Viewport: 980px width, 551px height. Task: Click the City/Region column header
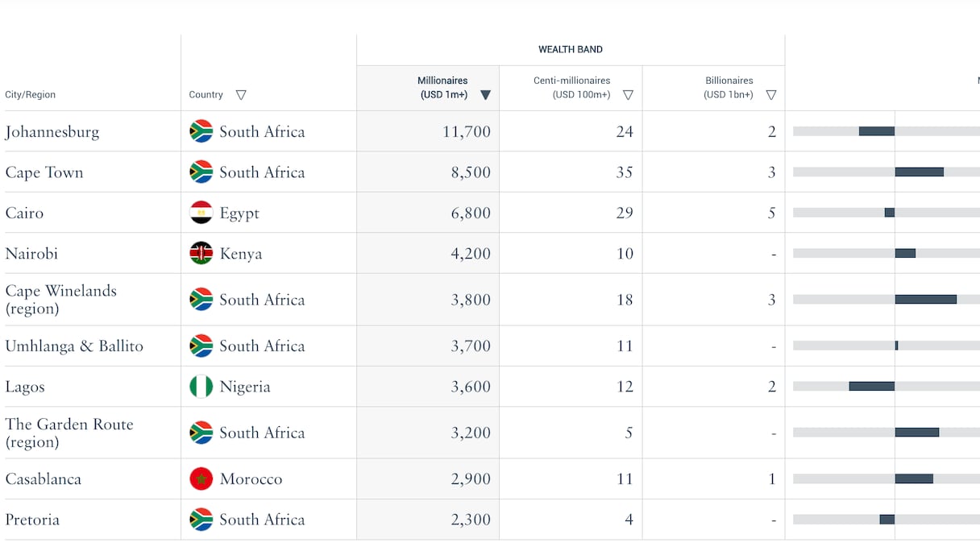31,95
